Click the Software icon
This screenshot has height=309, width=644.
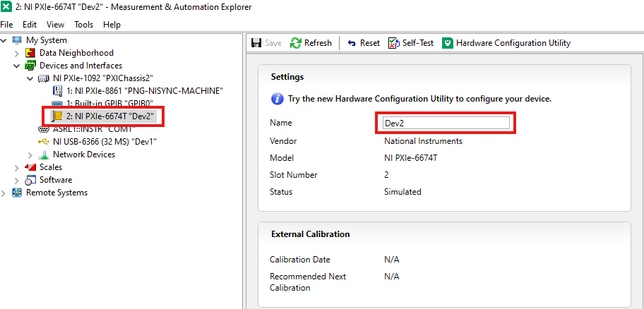pyautogui.click(x=30, y=180)
